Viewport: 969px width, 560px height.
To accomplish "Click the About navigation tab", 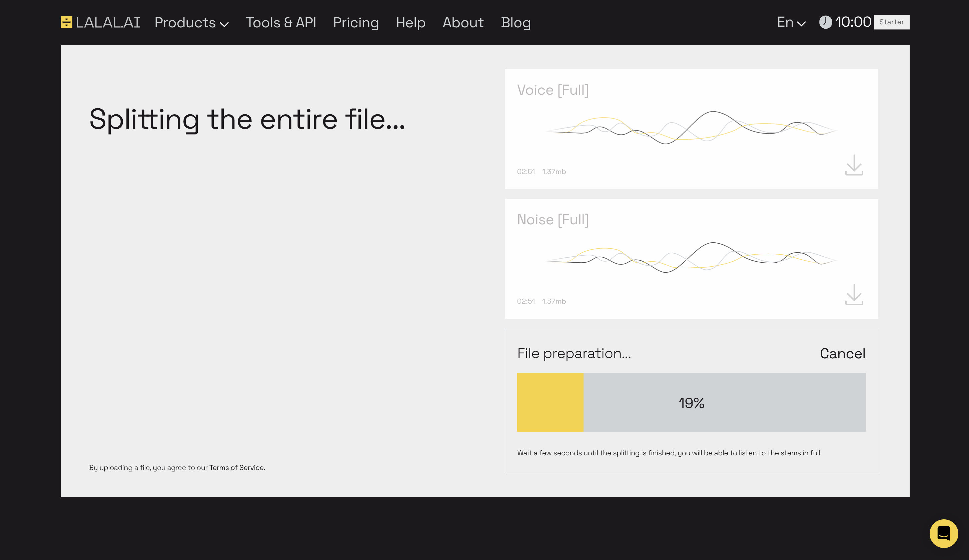I will coord(463,22).
